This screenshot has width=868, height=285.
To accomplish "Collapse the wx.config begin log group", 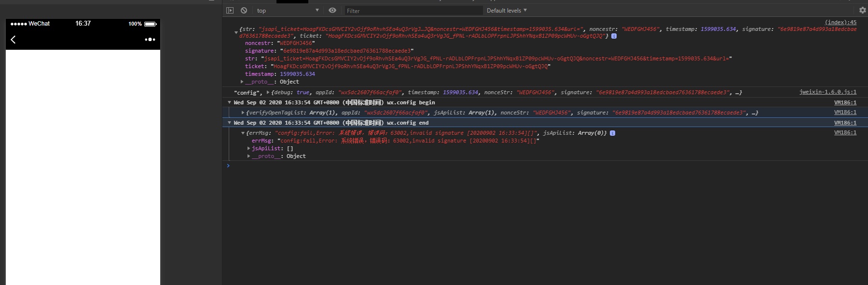I will [x=230, y=102].
